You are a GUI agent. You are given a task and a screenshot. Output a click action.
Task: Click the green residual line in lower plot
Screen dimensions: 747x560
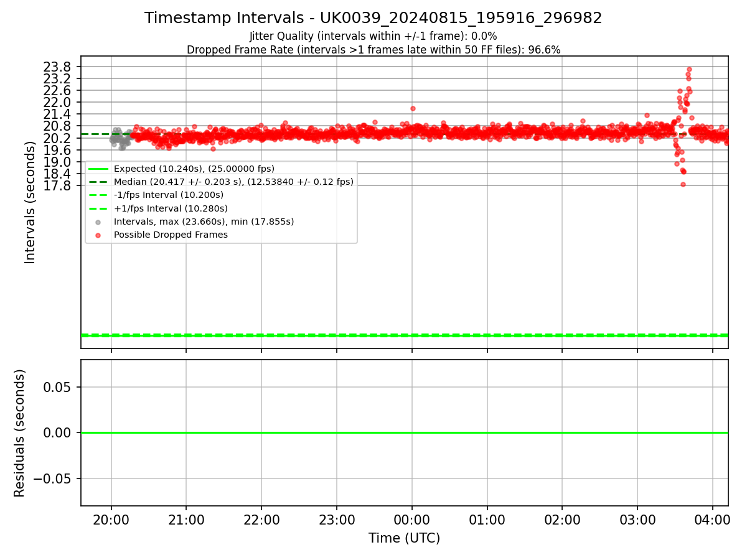404,432
